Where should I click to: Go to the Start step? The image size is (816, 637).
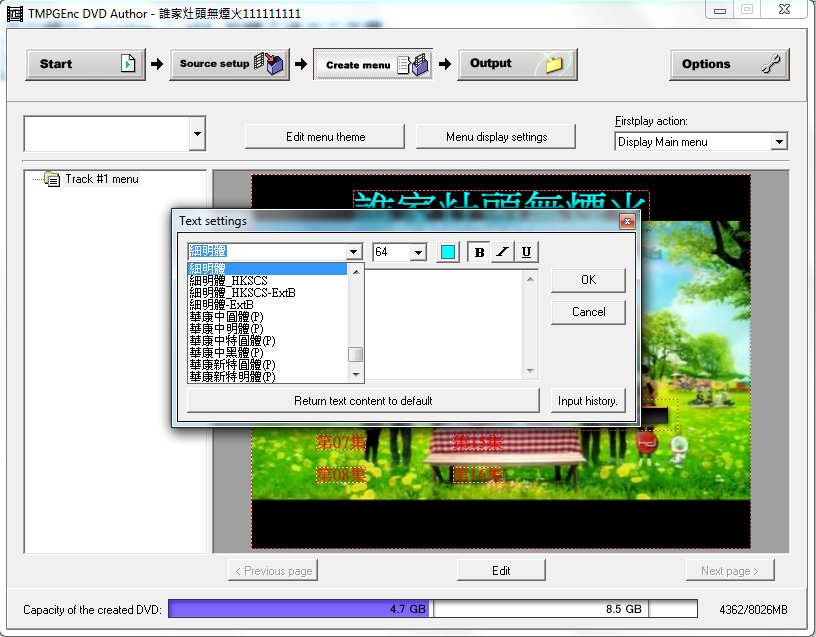[85, 64]
